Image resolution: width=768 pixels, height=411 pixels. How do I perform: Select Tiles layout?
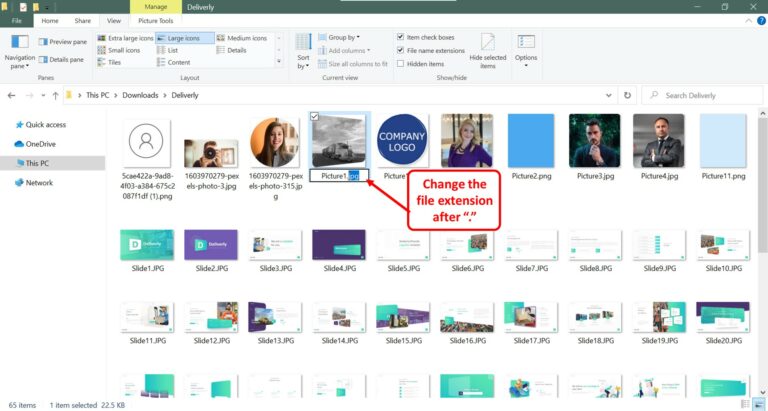[x=109, y=62]
